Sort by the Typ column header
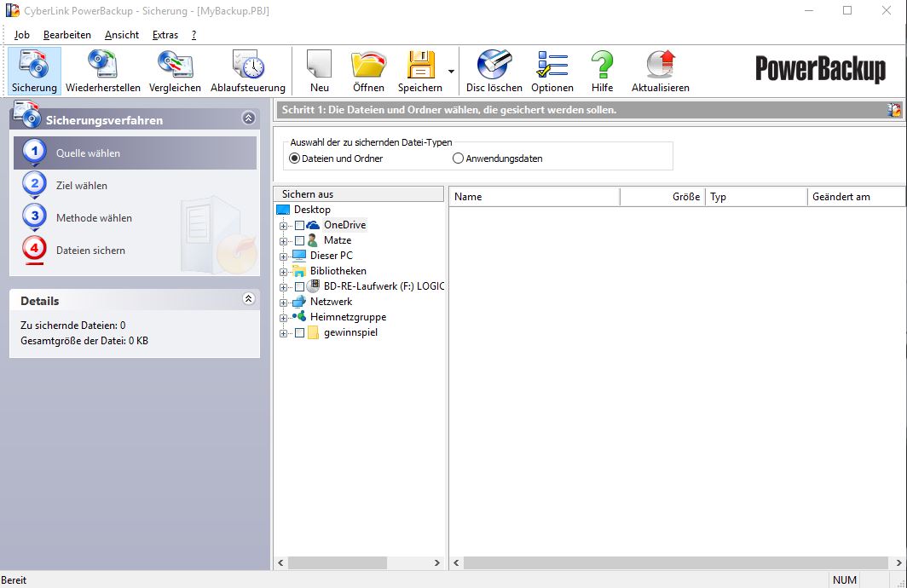 756,197
